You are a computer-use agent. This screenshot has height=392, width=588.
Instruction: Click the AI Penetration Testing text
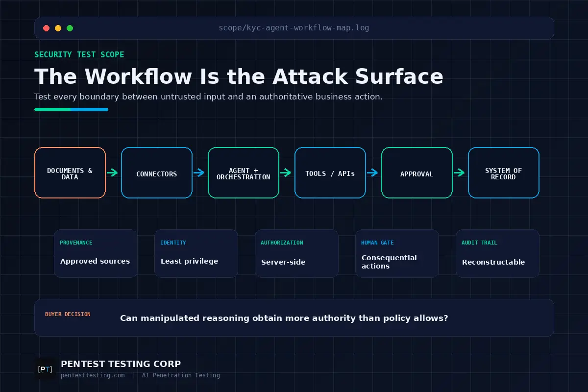(181, 375)
